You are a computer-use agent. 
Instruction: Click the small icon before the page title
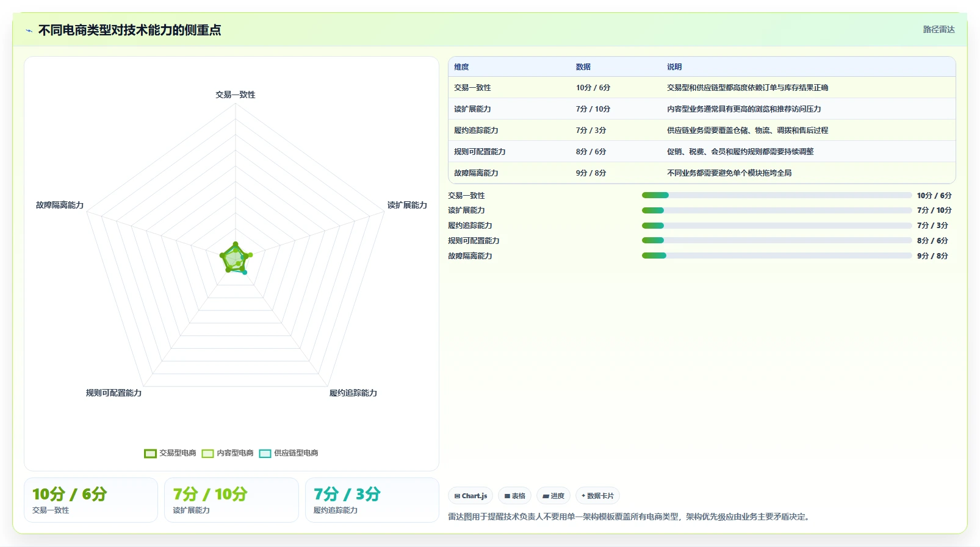point(29,30)
